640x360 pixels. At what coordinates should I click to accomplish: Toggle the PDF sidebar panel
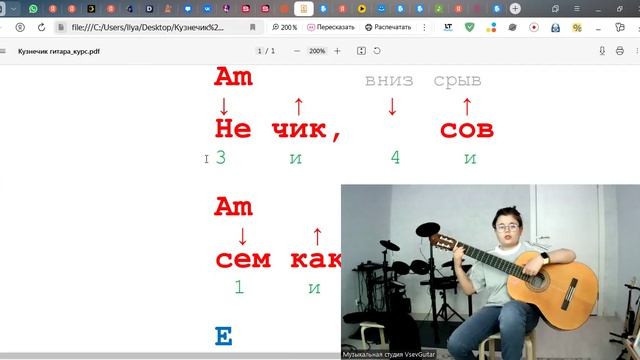click(3, 51)
